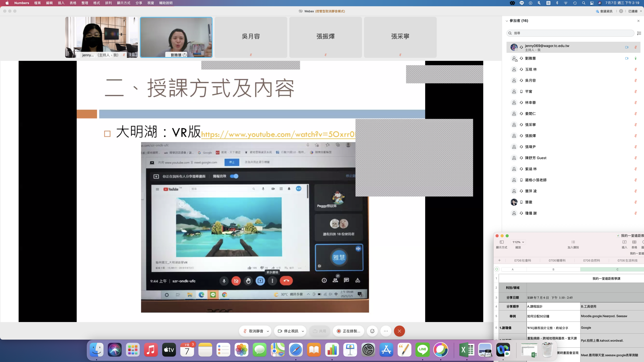Image resolution: width=644 pixels, height=362 pixels.
Task: Select participant 劉雅慧 in the list
Action: click(x=530, y=58)
